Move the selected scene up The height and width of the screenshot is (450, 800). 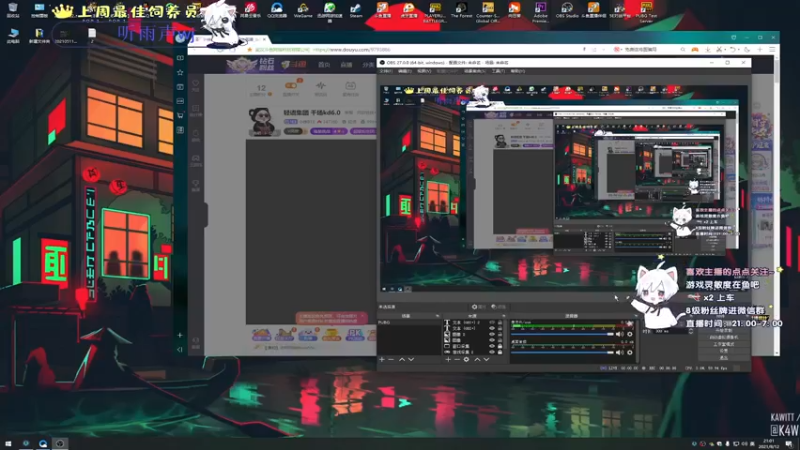click(402, 359)
